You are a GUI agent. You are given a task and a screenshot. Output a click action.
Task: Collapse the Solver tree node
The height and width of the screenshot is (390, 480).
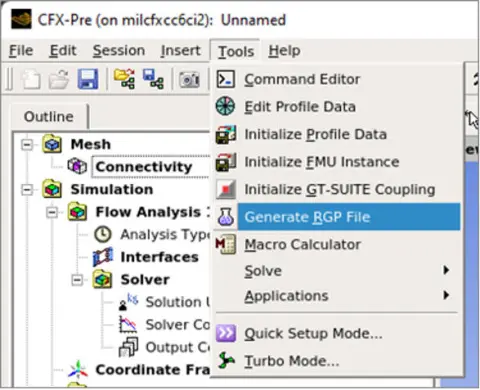pos(77,280)
